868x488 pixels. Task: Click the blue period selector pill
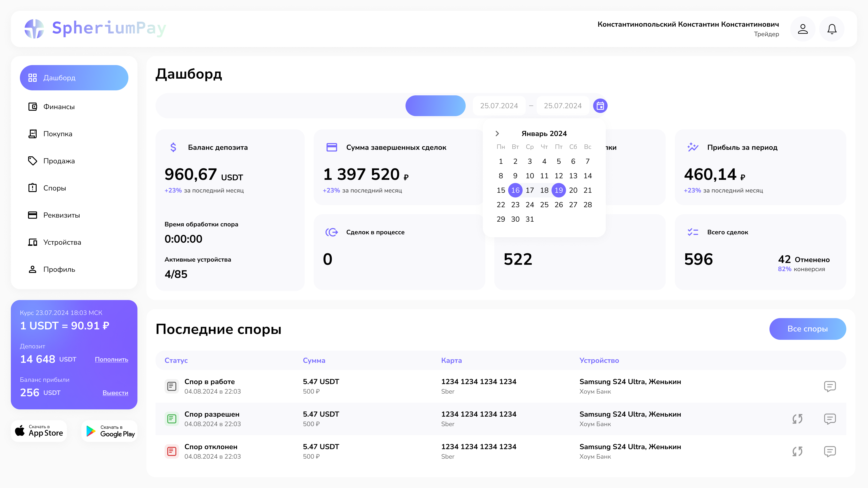pos(435,106)
